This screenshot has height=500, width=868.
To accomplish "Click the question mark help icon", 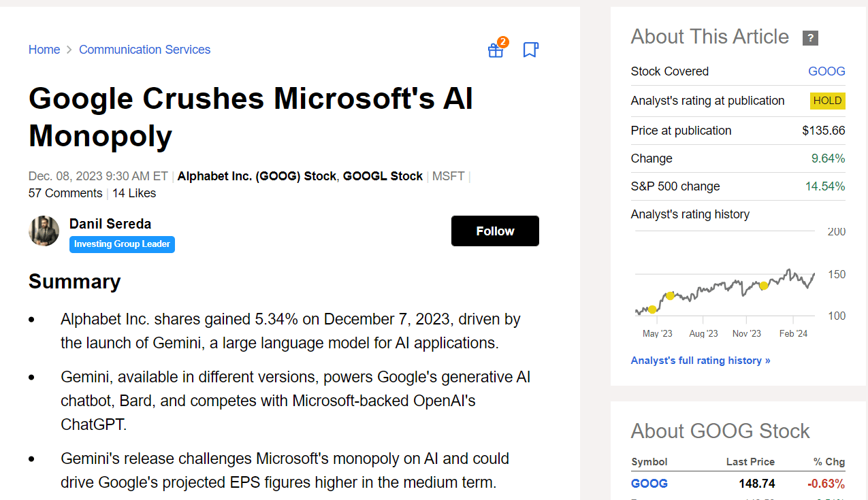I will (x=810, y=38).
